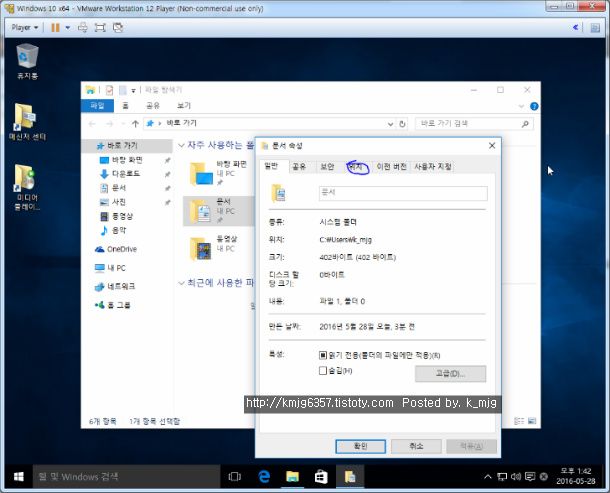Viewport: 610px width, 493px height.
Task: Toggle the Hidden attribute checkbox
Action: coord(323,370)
